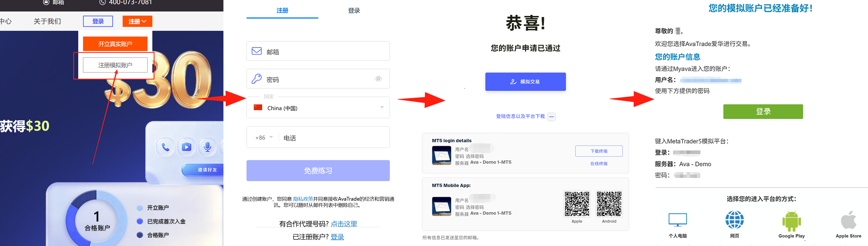
Task: Open the 隐私政策 link
Action: (x=303, y=199)
